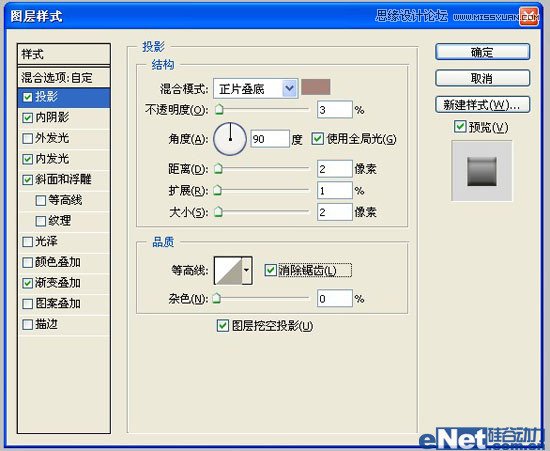Image resolution: width=550 pixels, height=451 pixels.
Task: Enable the 等高线 sub-style checkbox
Action: (41, 201)
